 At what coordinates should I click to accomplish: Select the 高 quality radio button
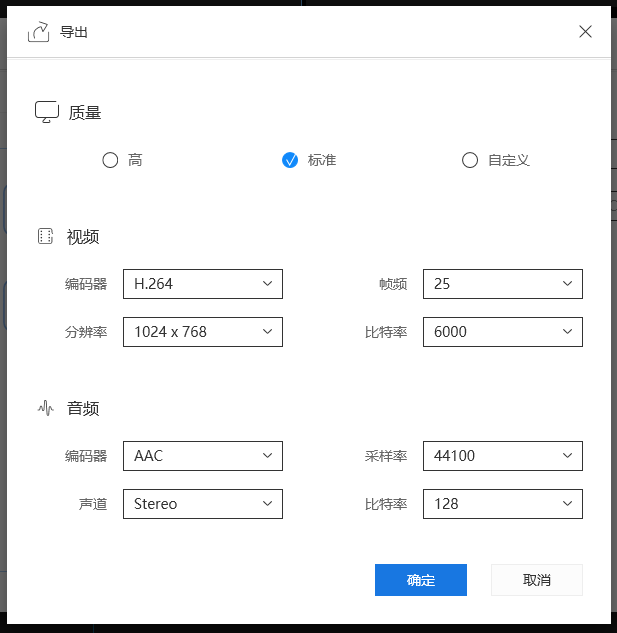[x=110, y=160]
